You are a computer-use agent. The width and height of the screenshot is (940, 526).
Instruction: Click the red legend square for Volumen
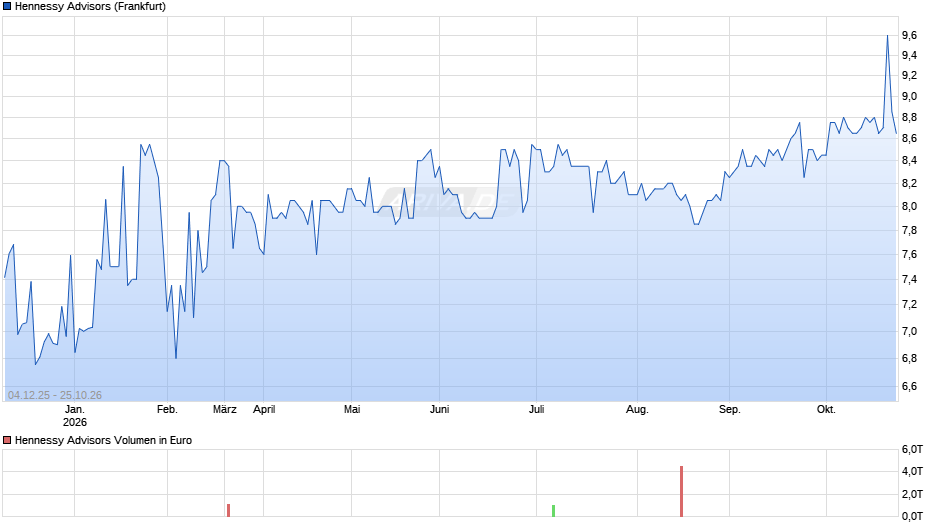coord(7,440)
